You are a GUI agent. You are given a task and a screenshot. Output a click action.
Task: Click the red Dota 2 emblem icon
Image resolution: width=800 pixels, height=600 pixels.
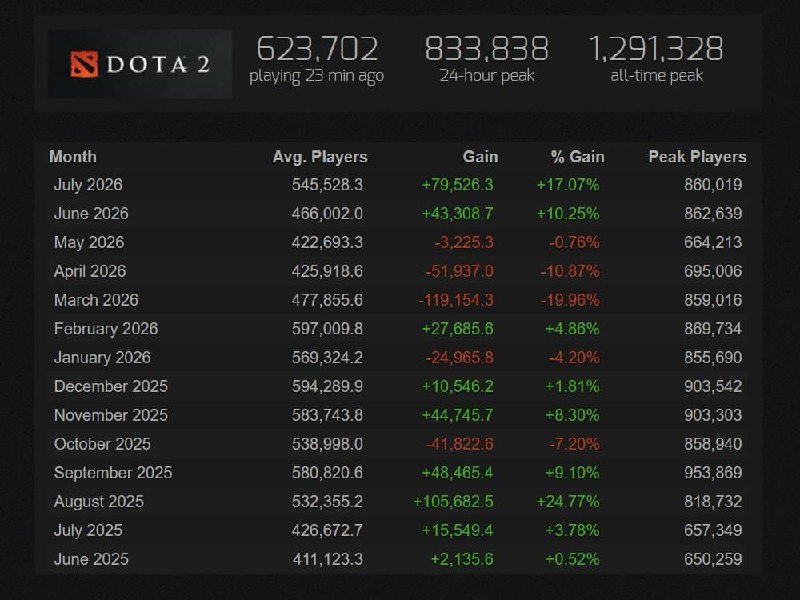click(x=84, y=64)
